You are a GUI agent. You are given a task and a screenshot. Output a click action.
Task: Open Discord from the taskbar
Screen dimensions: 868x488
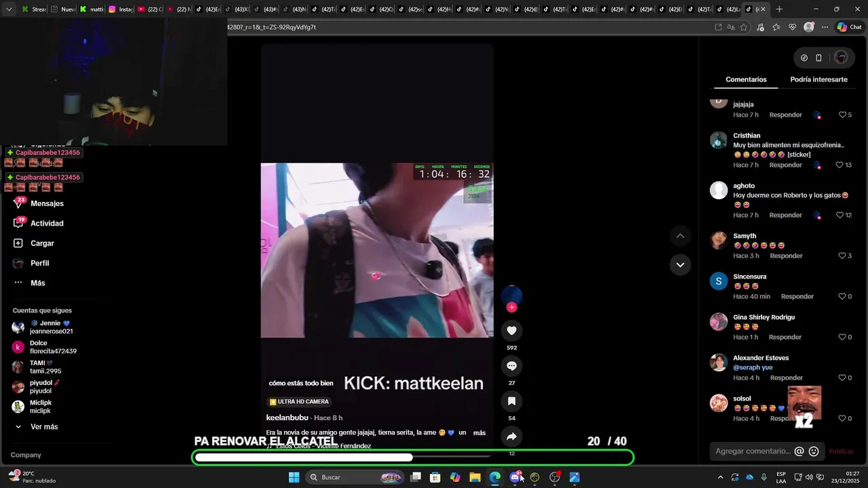(515, 477)
